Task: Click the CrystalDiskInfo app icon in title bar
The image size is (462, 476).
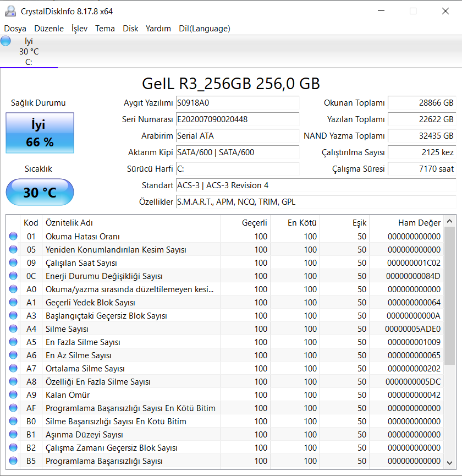Action: tap(10, 11)
